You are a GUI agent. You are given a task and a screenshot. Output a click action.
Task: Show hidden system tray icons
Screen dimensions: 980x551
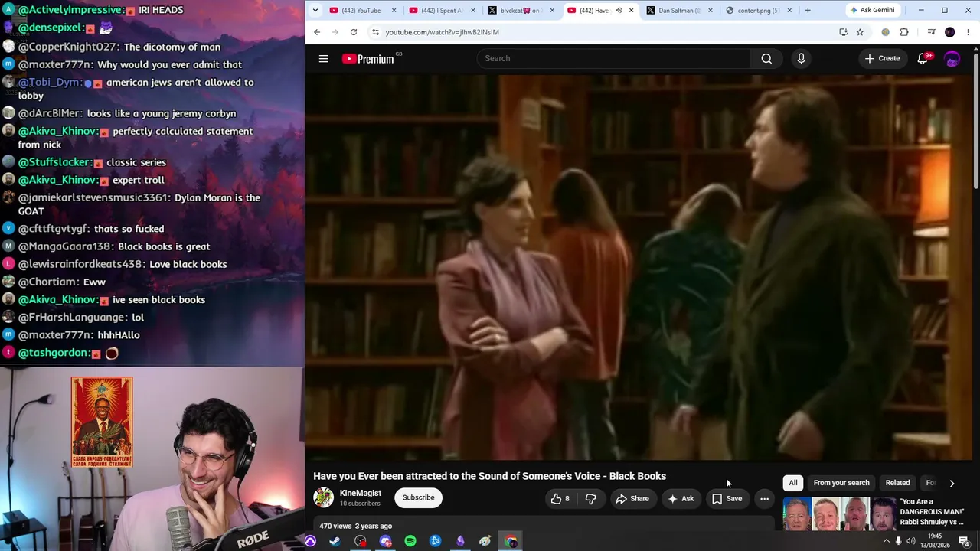coord(887,541)
